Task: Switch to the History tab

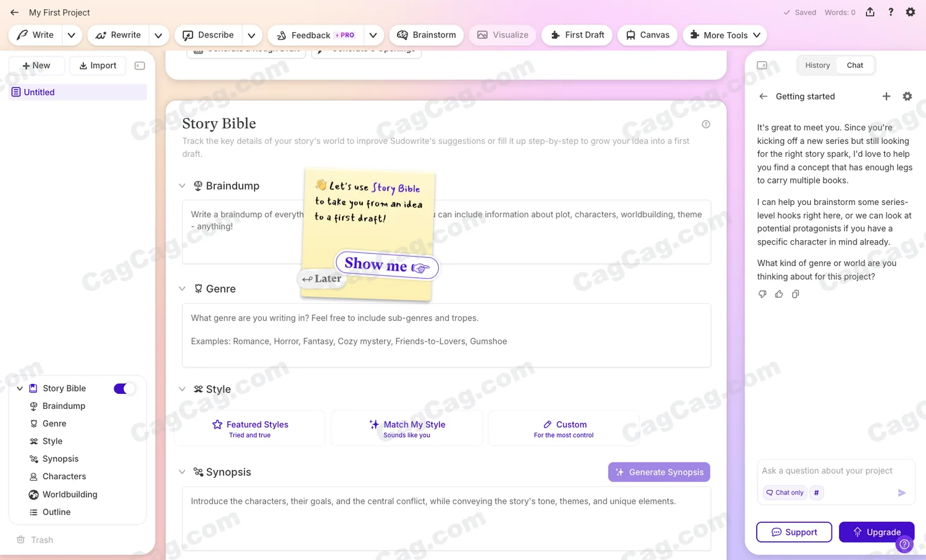Action: coord(817,65)
